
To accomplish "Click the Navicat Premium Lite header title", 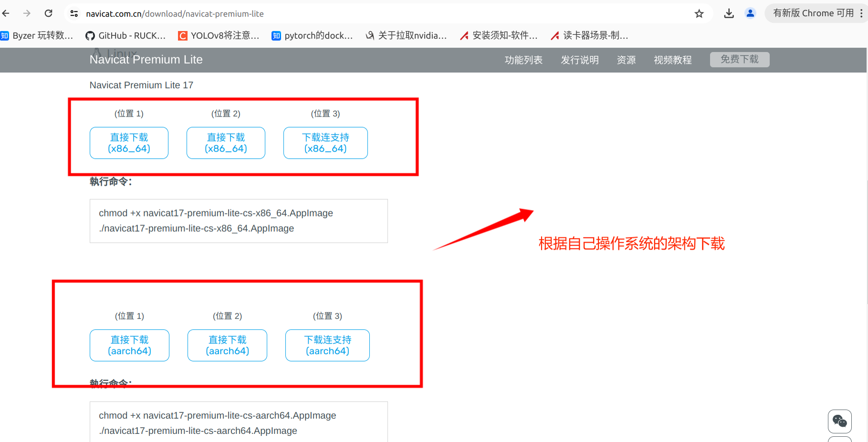I will click(x=146, y=60).
